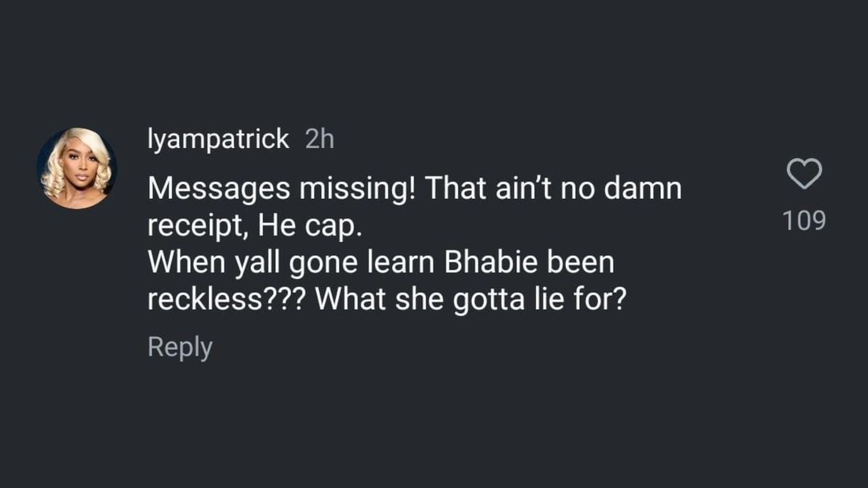Click the word "cap." in the comment
868x488 pixels.
pyautogui.click(x=333, y=225)
